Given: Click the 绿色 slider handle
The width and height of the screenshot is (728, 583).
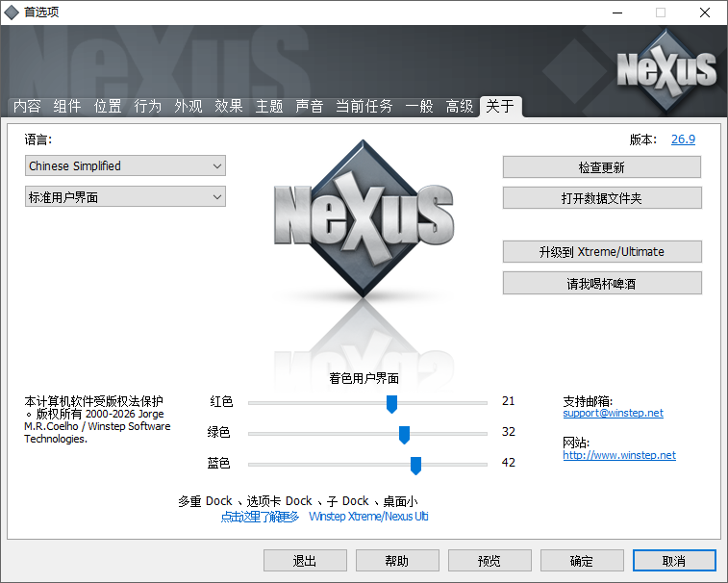Looking at the screenshot, I should point(405,435).
